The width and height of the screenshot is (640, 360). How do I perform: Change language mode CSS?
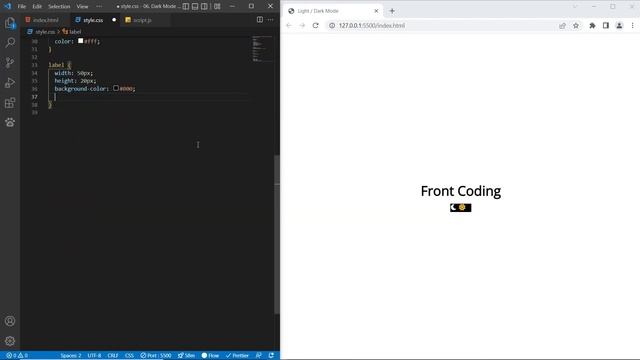pos(129,356)
